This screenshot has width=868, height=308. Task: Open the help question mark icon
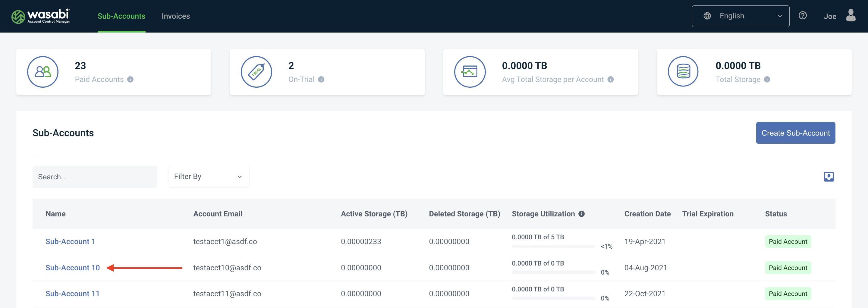[x=803, y=15]
